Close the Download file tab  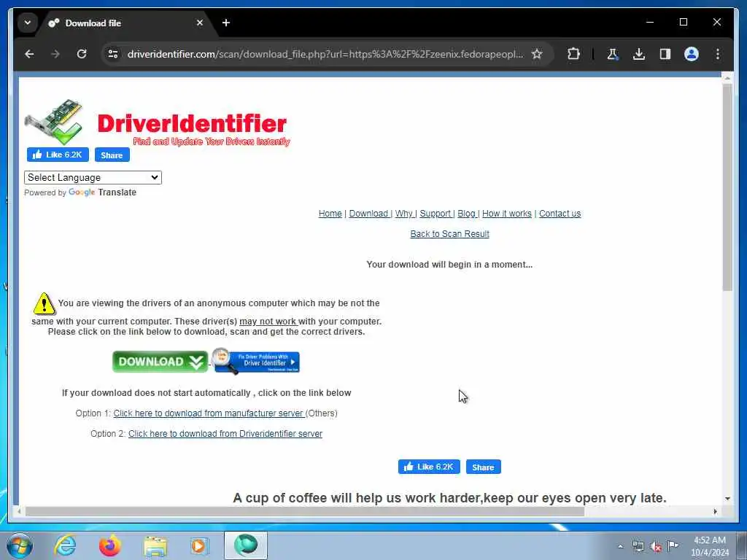pyautogui.click(x=200, y=23)
